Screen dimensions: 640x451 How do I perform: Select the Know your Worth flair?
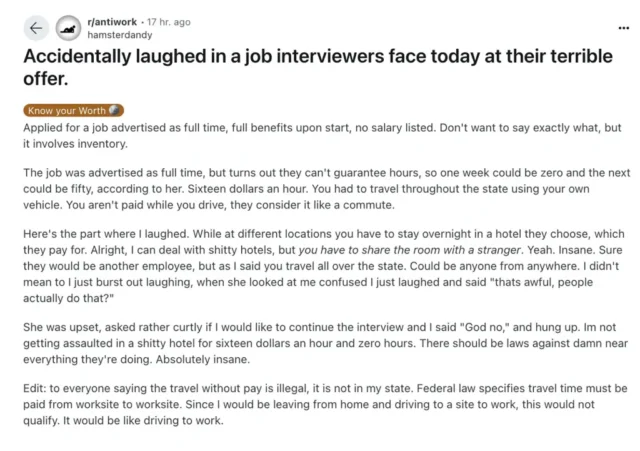tap(67, 111)
